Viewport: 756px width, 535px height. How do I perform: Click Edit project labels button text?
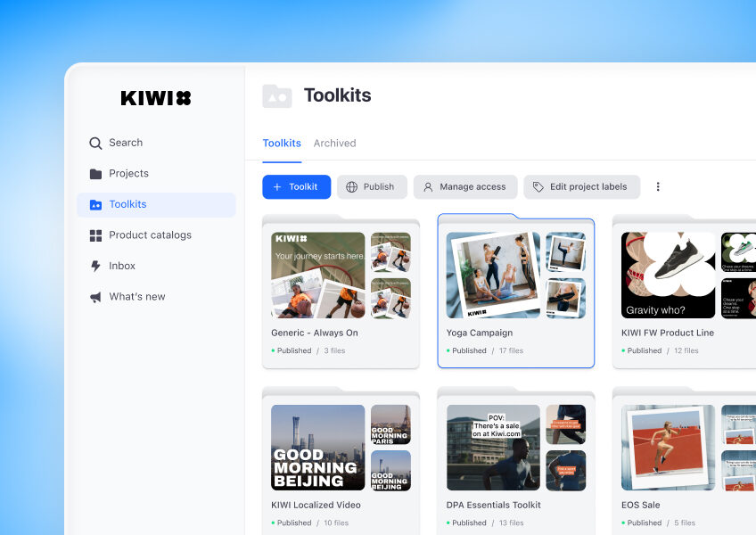pos(588,186)
